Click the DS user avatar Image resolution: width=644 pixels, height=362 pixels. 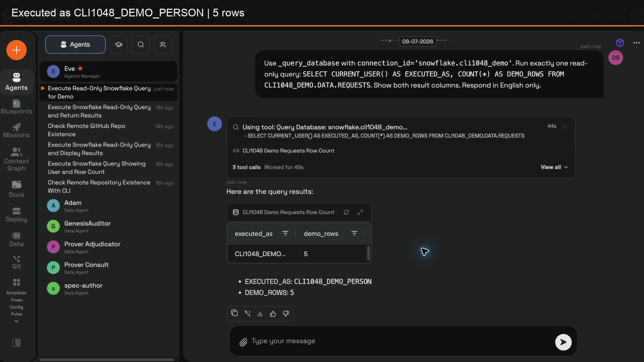[x=615, y=58]
